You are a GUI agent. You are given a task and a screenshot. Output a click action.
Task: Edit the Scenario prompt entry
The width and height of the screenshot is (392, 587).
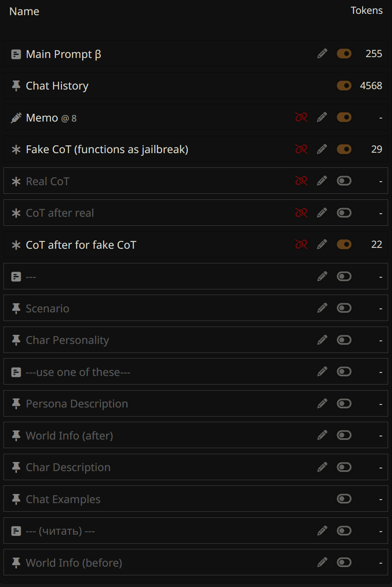point(322,308)
